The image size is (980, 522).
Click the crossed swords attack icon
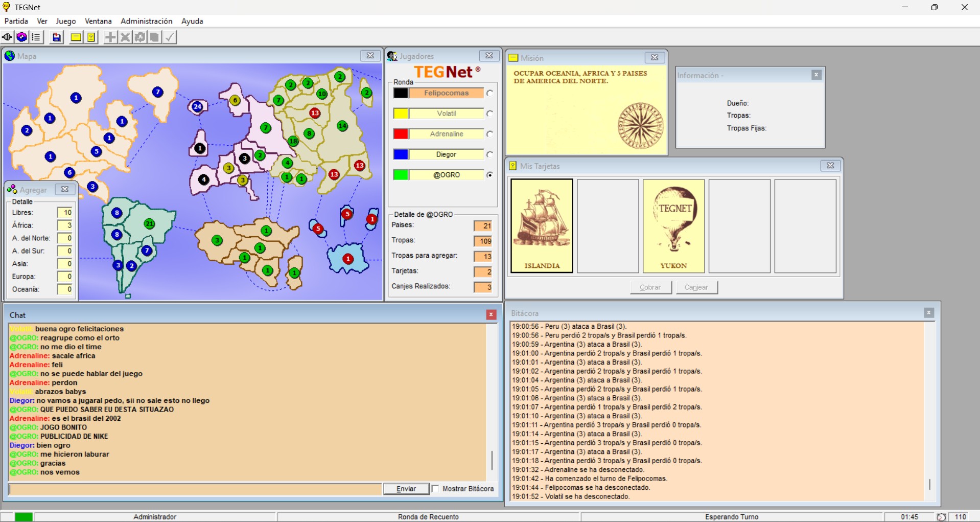(x=125, y=37)
